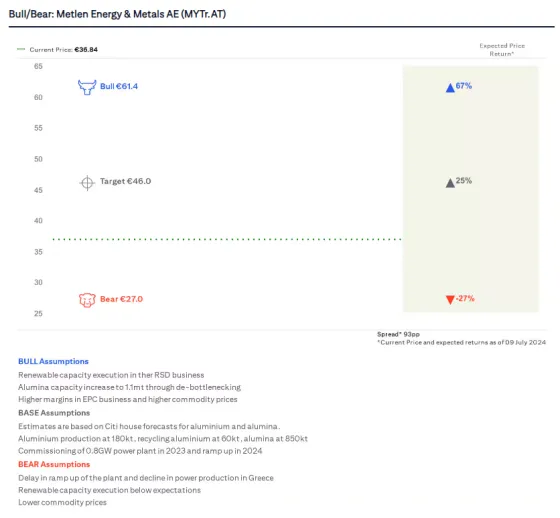This screenshot has height=518, width=560.
Task: Click the red -27% down triangle
Action: 450,299
